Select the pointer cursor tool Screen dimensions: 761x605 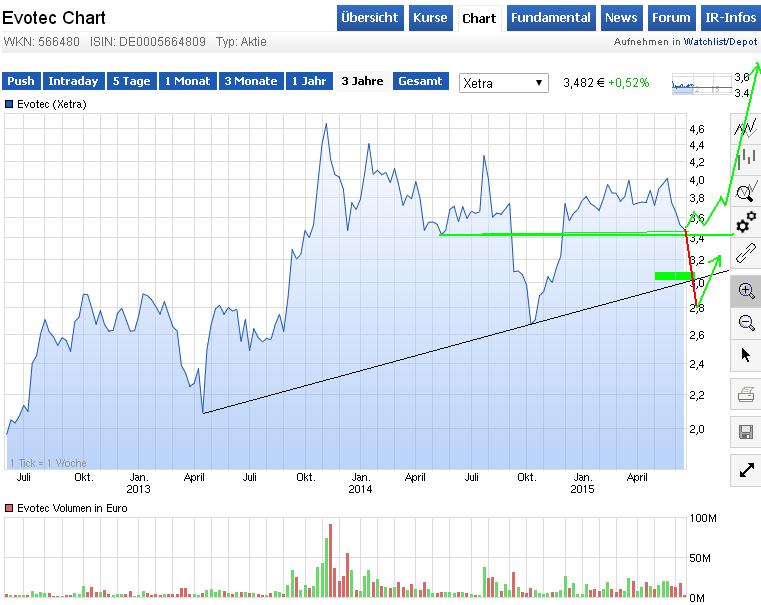745,356
